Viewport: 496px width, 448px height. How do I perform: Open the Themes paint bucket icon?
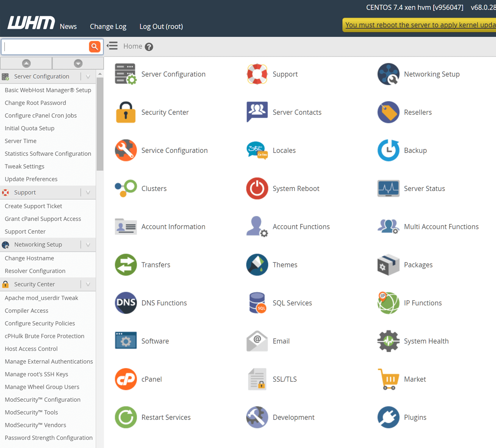(257, 264)
